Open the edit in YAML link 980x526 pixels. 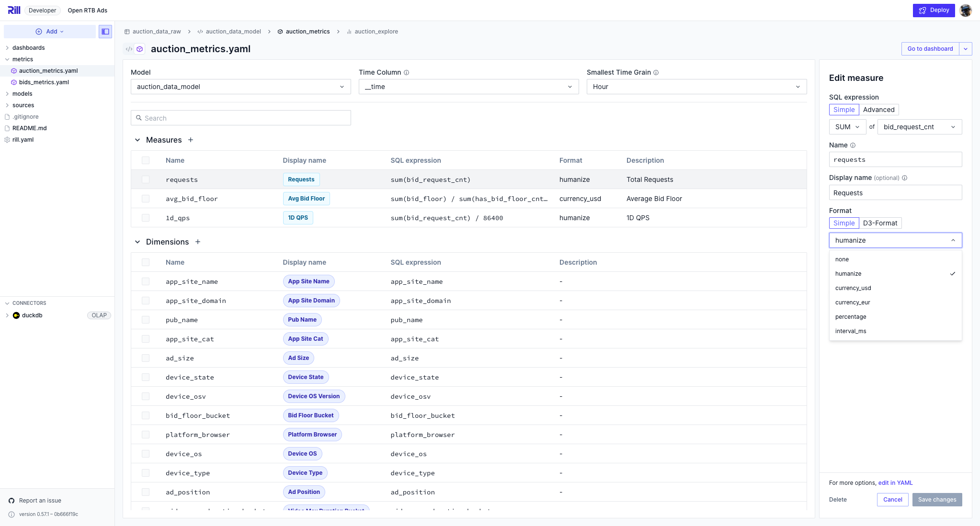(895, 482)
